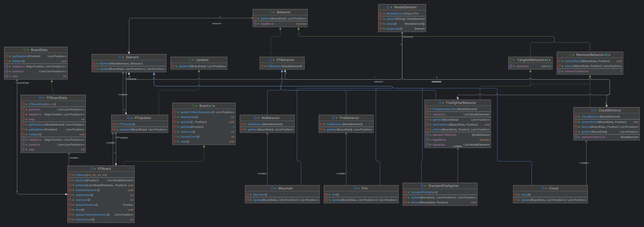The image size is (644, 227).
Task: Click getNeighbor(Position) row in BoardData interface
Action: 36,56
